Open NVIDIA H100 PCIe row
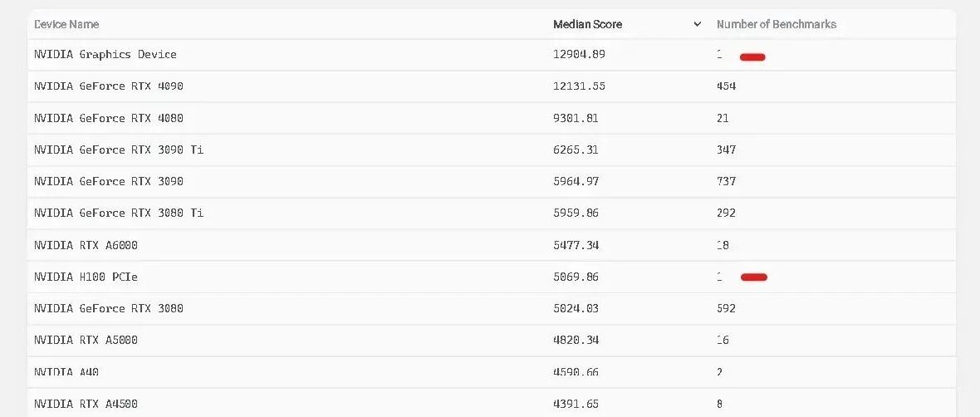The image size is (980, 417). click(492, 277)
